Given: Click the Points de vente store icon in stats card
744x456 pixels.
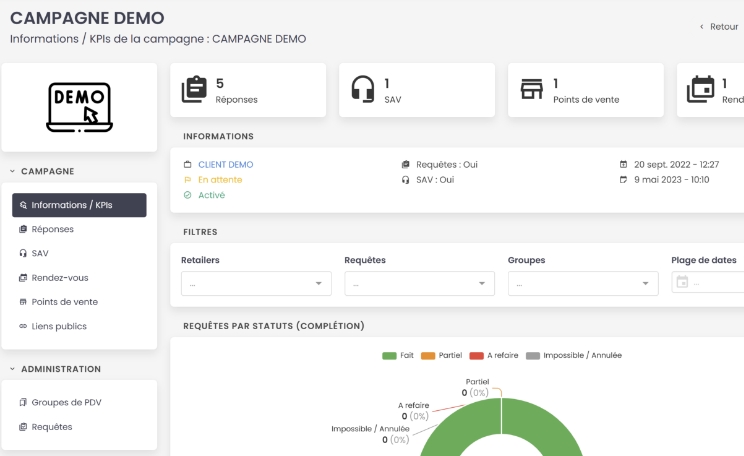Looking at the screenshot, I should point(532,89).
